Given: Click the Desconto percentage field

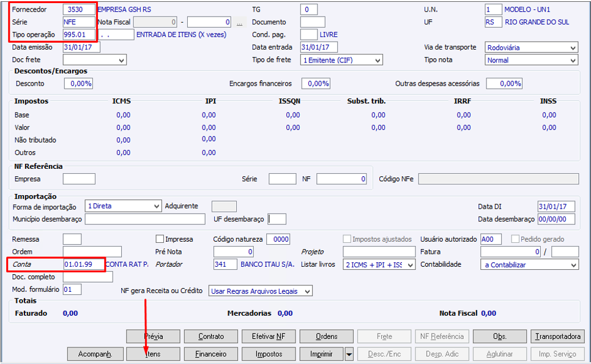Looking at the screenshot, I should click(x=78, y=84).
